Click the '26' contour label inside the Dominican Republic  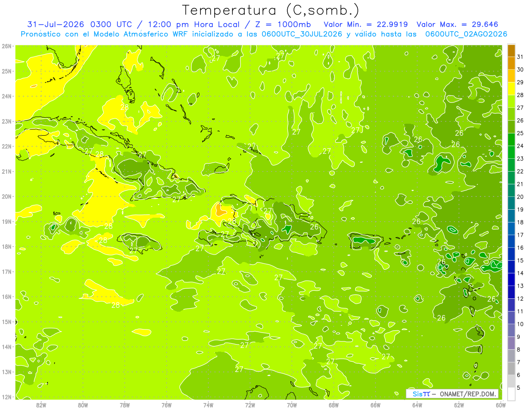click(x=314, y=227)
